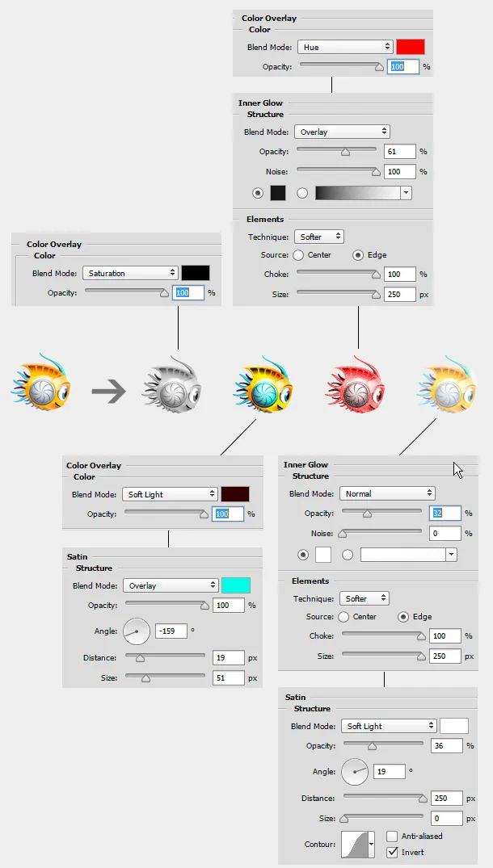Screen dimensions: 493x868
Task: Uncheck the Invert checkbox
Action: (x=392, y=852)
